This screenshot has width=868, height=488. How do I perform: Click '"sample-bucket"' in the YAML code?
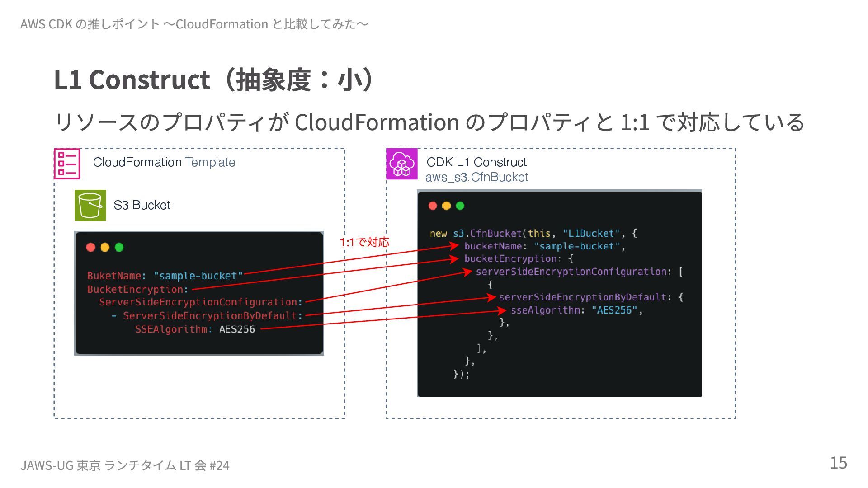tap(198, 276)
